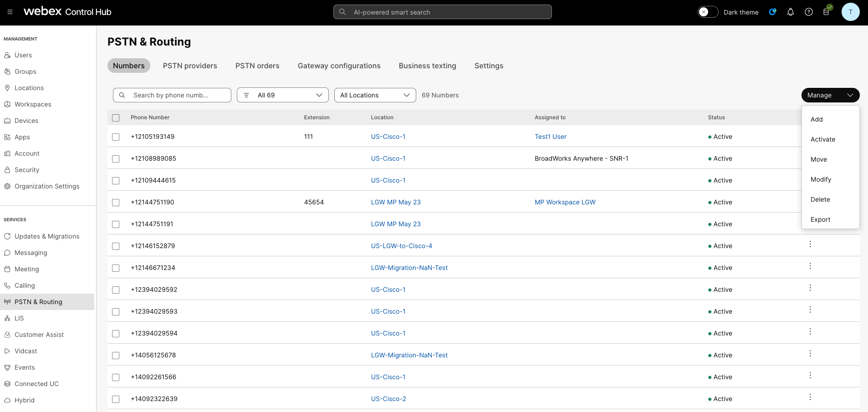The image size is (868, 412).
Task: Open more options for +14056125678 row
Action: point(810,353)
